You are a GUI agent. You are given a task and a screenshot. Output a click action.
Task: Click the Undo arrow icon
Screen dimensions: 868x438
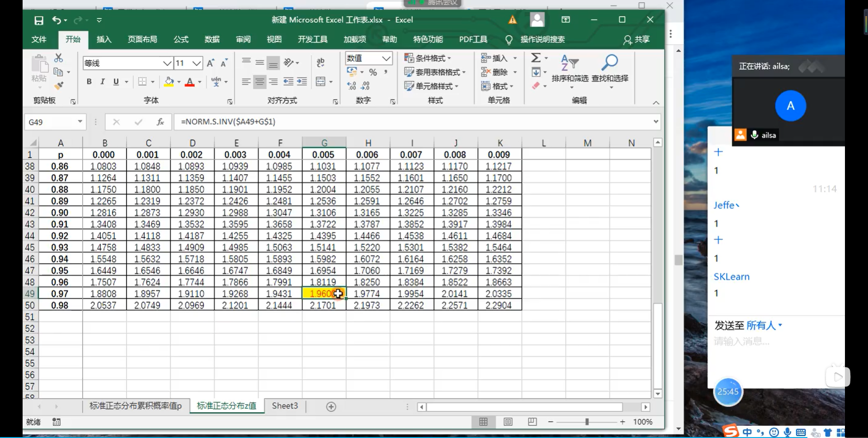(x=57, y=20)
